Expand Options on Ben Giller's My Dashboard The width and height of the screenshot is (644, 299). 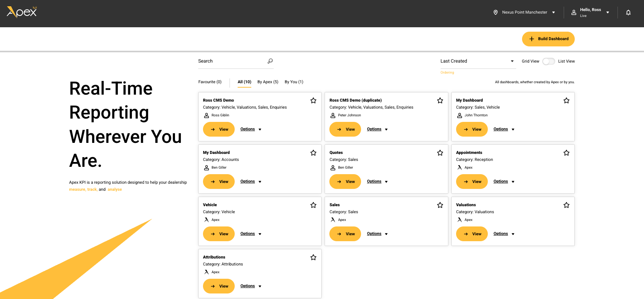(251, 182)
